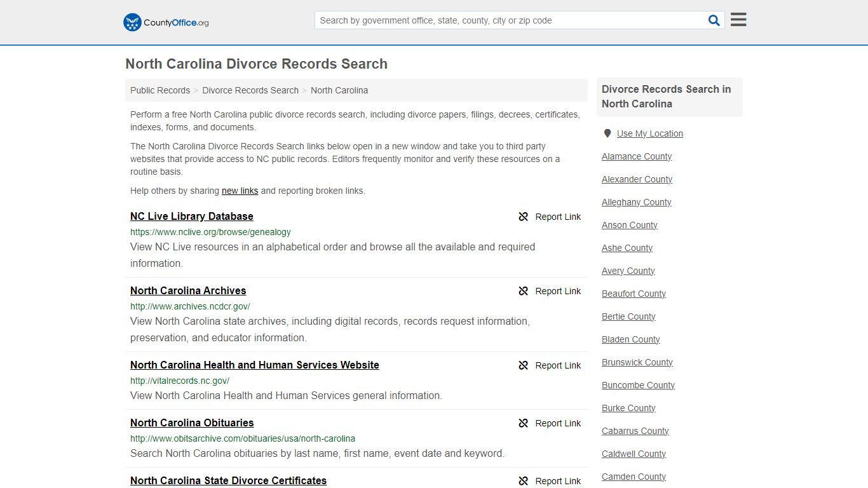Open the new links sharing page
The image size is (868, 488).
[x=240, y=191]
